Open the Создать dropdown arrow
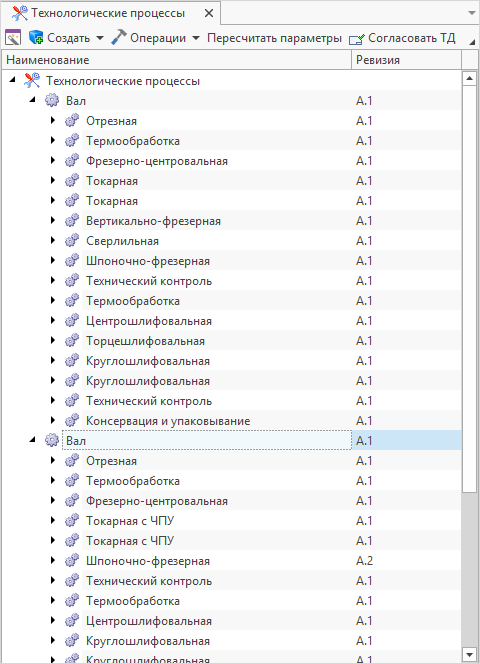480x664 pixels. [x=100, y=38]
